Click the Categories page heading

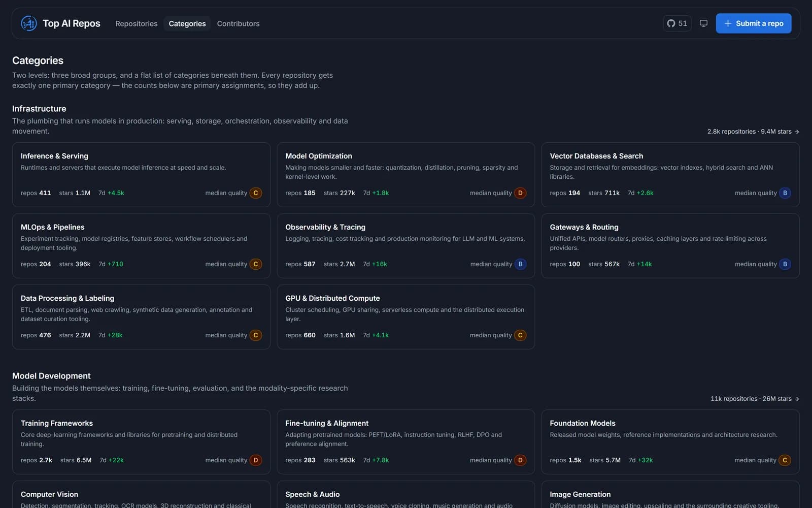click(x=38, y=60)
